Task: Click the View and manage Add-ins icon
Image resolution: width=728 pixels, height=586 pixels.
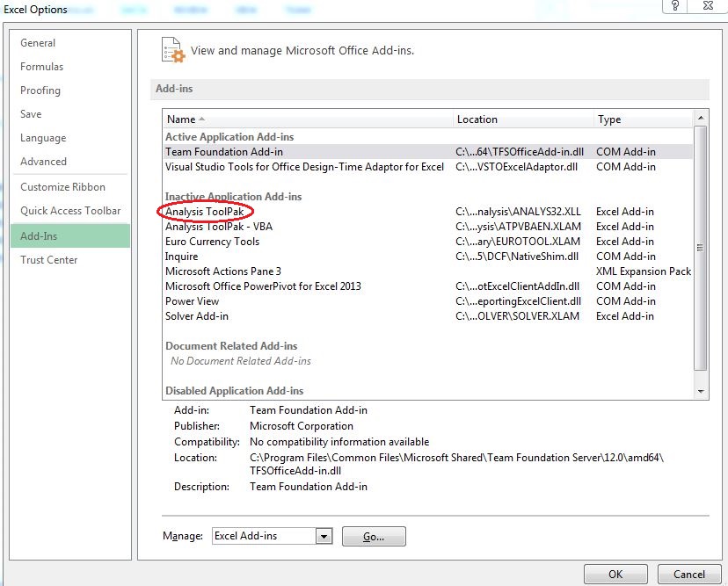Action: tap(172, 51)
